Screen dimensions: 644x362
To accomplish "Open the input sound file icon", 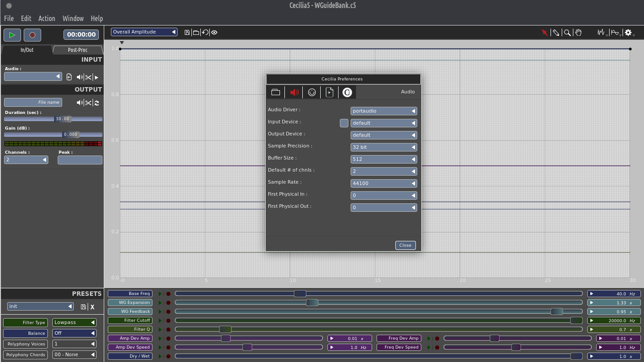I will click(69, 77).
